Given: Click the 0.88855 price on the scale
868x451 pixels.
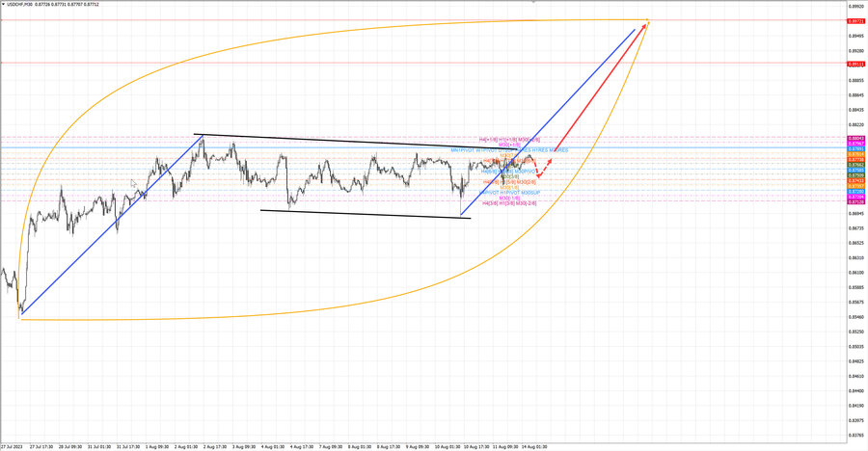Looking at the screenshot, I should [855, 80].
